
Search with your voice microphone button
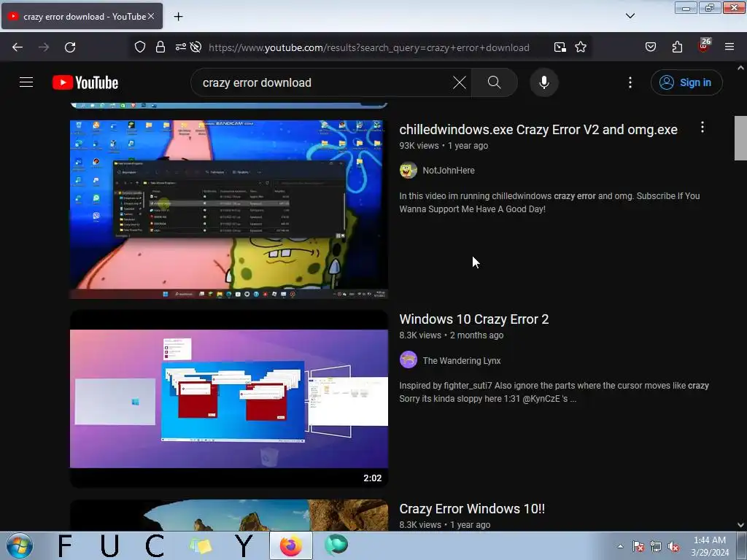544,82
